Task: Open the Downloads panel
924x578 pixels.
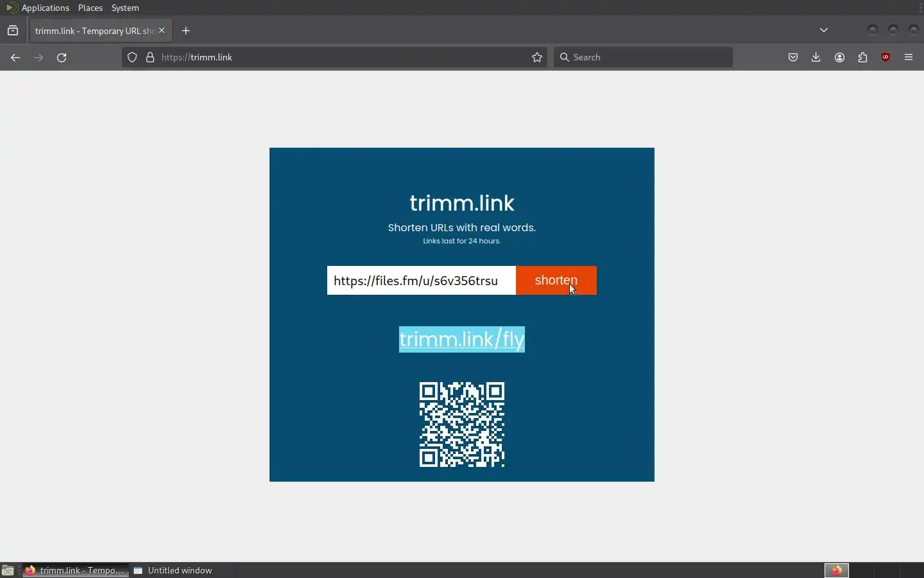Action: coord(816,57)
